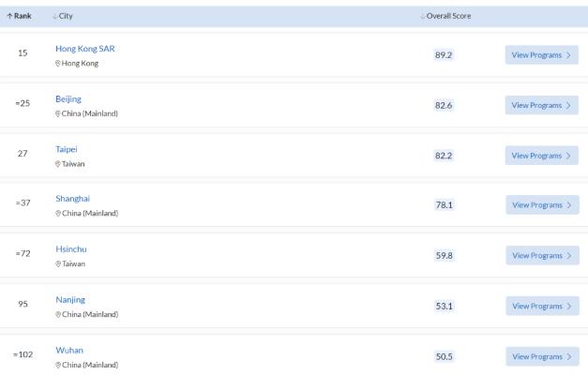Sort table by Rank column header

[x=22, y=16]
